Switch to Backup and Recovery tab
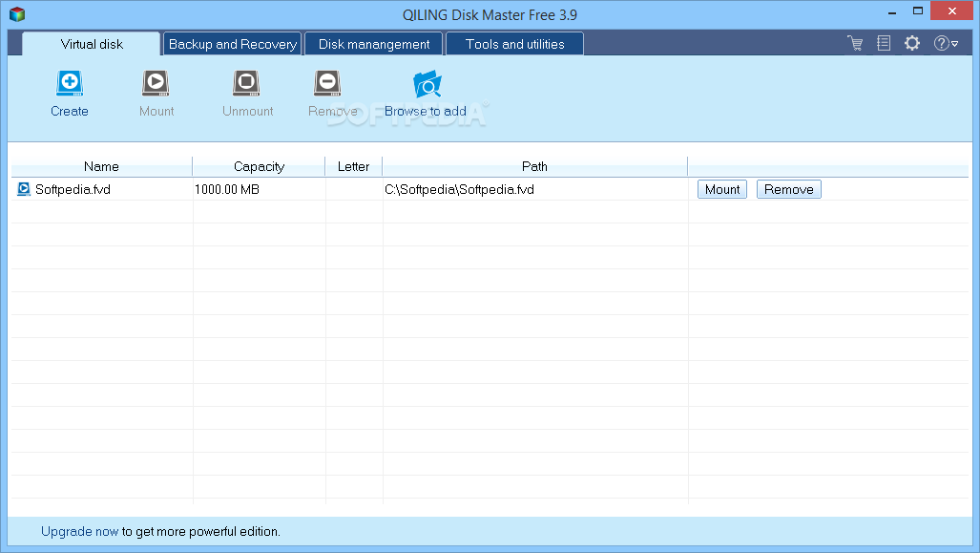The height and width of the screenshot is (553, 980). [233, 44]
